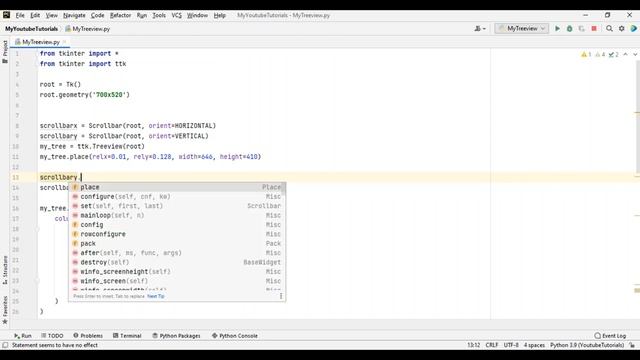Change '4 spaces' indent setting in status bar
640x360 pixels.
pyautogui.click(x=534, y=345)
